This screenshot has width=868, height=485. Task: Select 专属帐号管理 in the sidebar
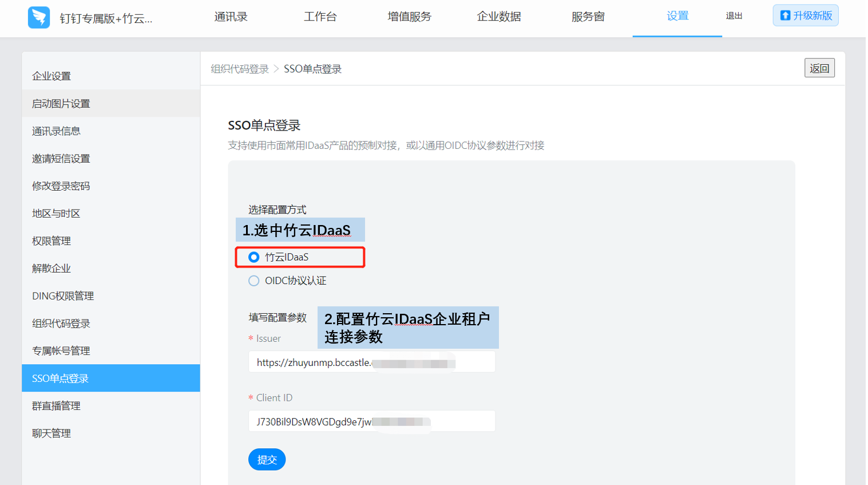pos(111,351)
